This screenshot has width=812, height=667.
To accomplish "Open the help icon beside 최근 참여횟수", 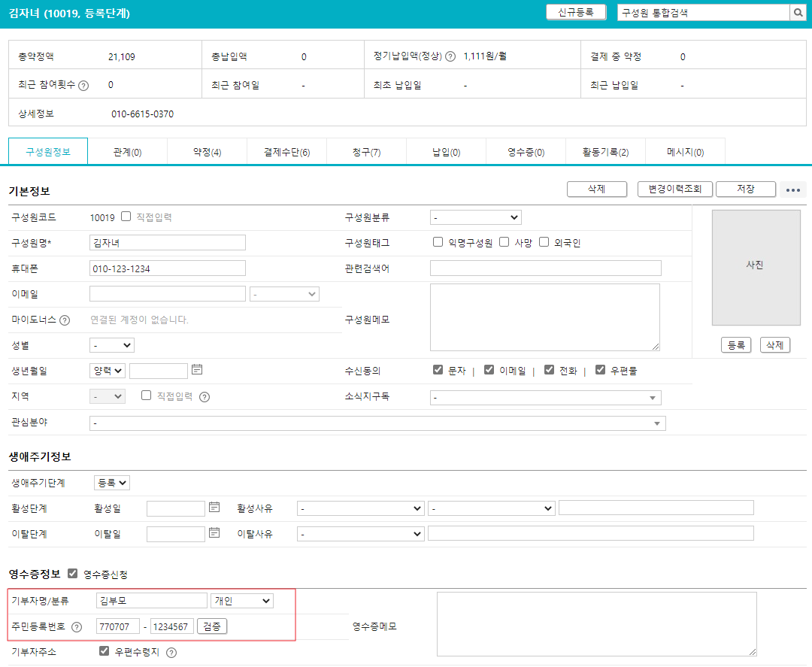I will click(x=83, y=86).
